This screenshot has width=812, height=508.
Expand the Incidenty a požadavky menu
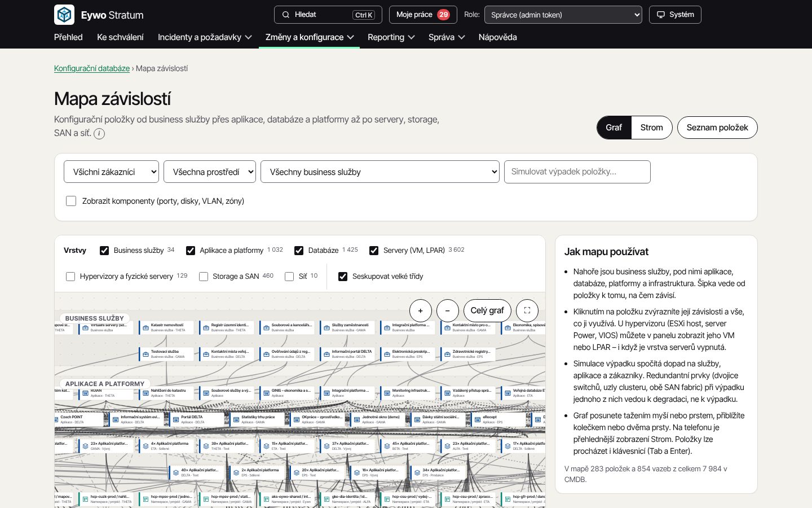(x=205, y=37)
